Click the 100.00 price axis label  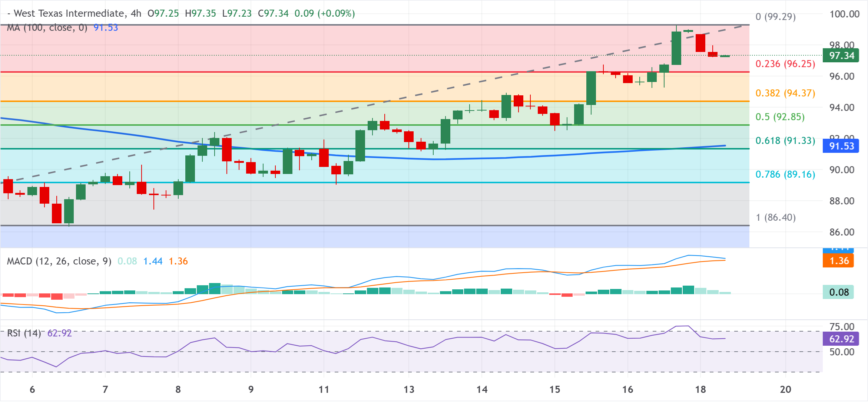844,14
